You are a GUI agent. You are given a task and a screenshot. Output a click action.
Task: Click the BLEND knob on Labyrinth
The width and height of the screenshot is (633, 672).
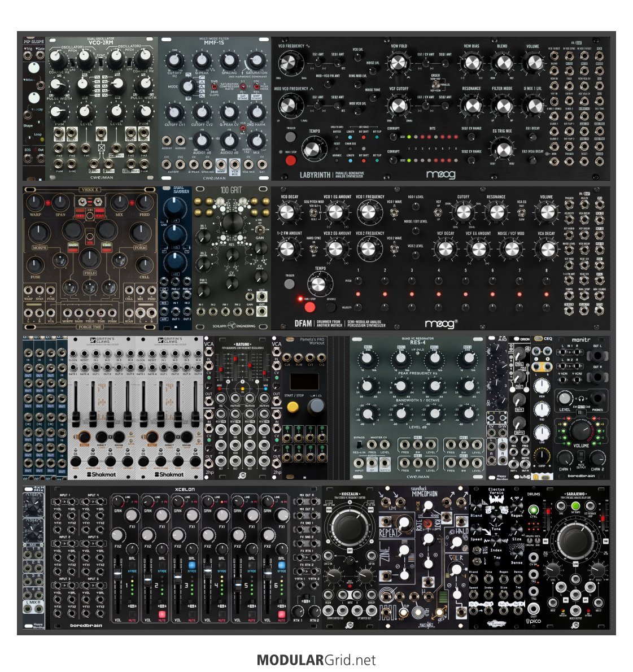pyautogui.click(x=503, y=63)
